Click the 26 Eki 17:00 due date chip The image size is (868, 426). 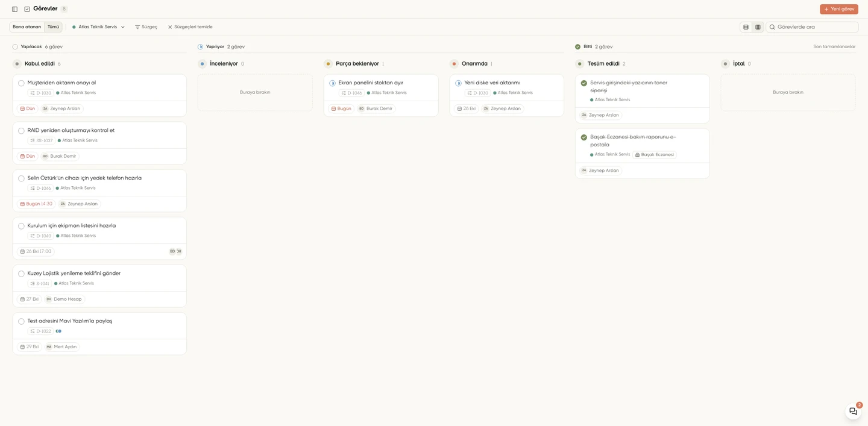click(x=36, y=252)
